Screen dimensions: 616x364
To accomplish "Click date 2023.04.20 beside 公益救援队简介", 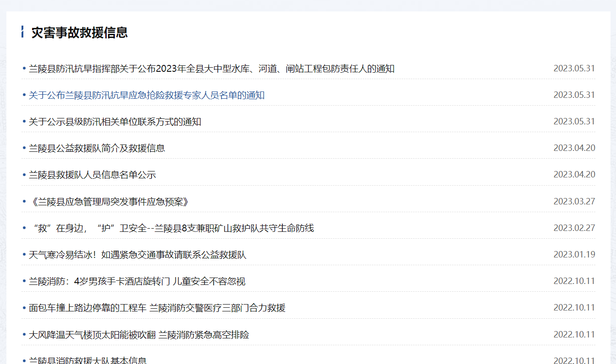I will pos(574,148).
